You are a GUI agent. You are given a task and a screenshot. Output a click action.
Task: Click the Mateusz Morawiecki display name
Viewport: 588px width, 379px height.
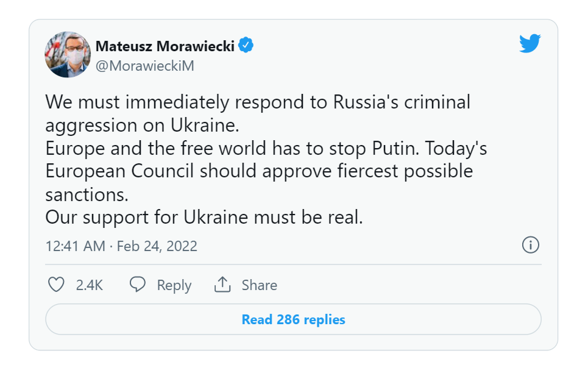click(165, 46)
